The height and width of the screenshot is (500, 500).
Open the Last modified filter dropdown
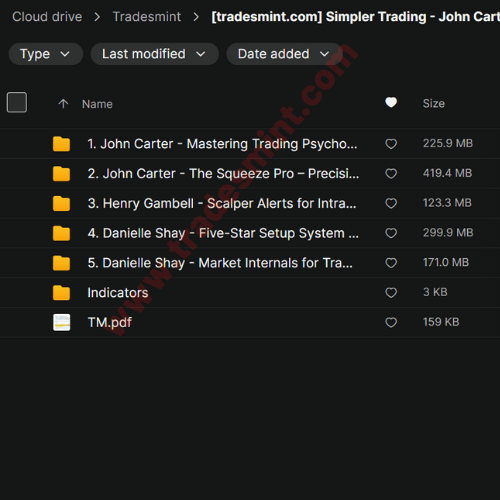(x=154, y=54)
